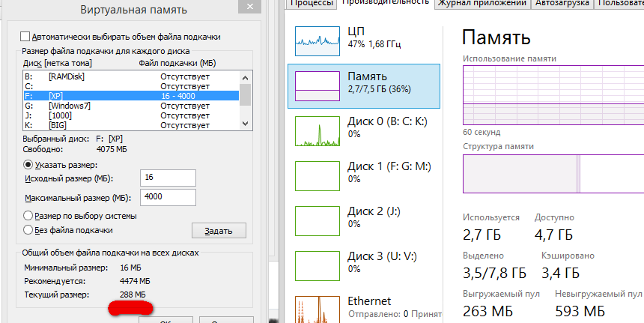This screenshot has height=323, width=644.
Task: Select the CPU (ЦП) usage graph thumbnail
Action: coord(318,41)
